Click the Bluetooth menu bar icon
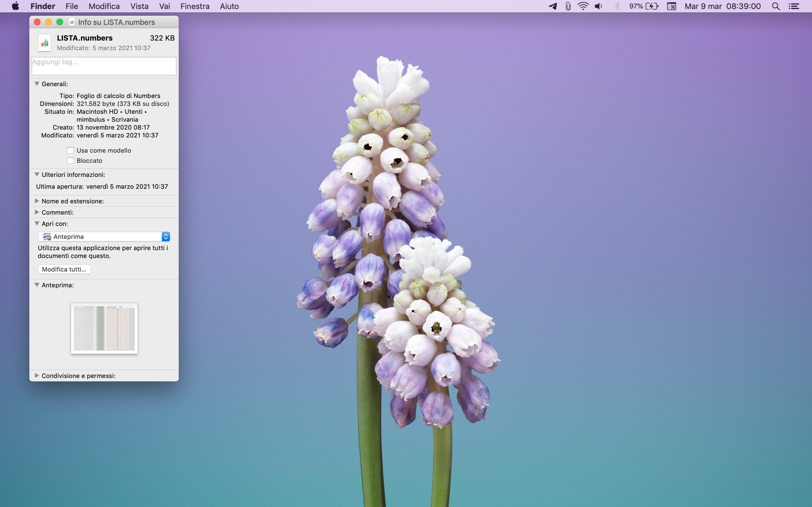The width and height of the screenshot is (812, 507). [617, 6]
